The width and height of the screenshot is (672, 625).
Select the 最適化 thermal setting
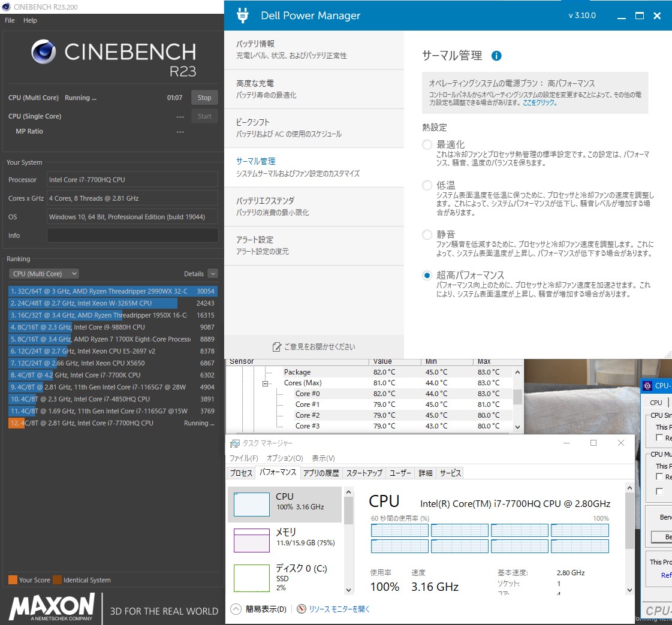(427, 144)
